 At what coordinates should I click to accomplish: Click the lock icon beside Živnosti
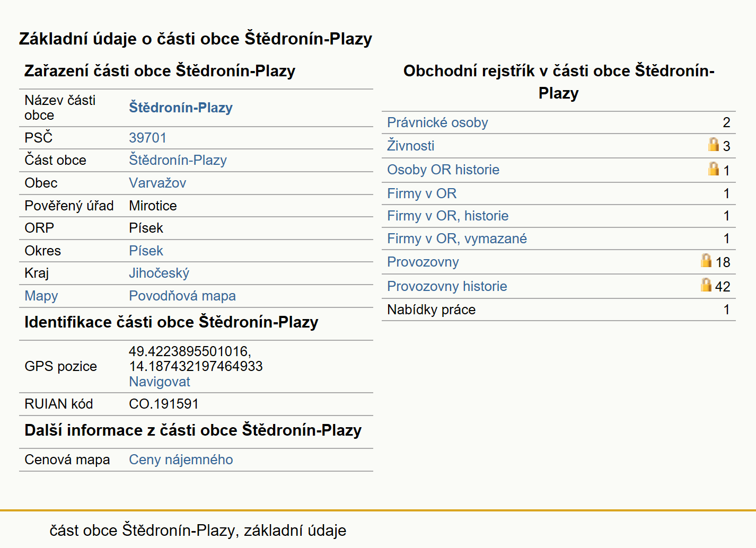(x=714, y=144)
